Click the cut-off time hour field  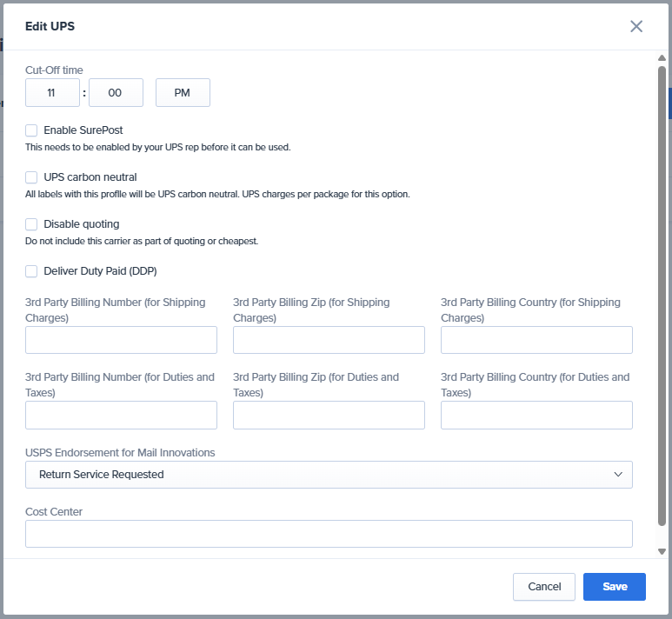[52, 93]
